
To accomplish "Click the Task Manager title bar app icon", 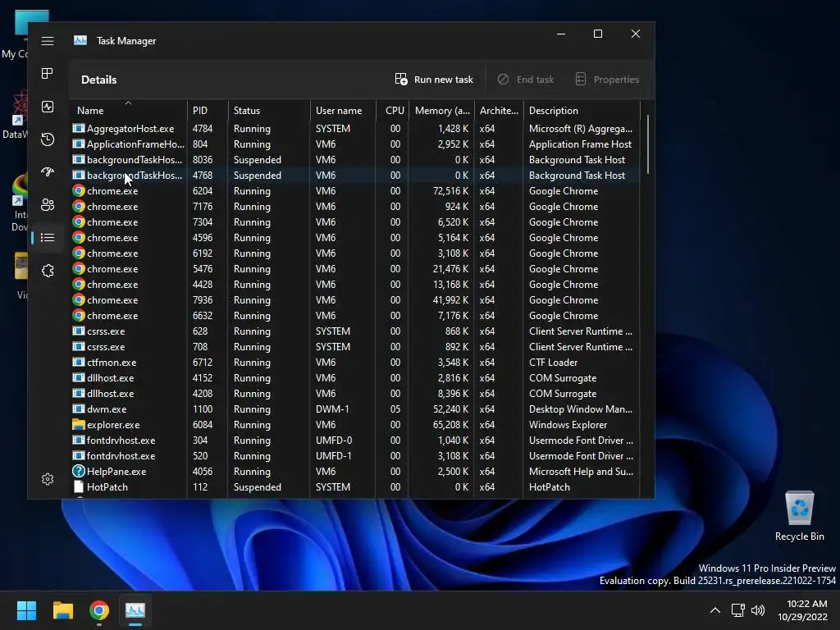I will 80,41.
